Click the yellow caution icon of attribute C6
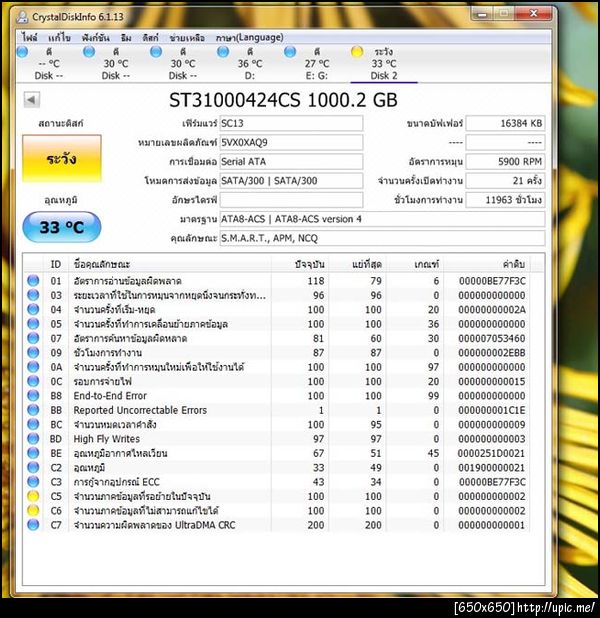 (x=33, y=510)
